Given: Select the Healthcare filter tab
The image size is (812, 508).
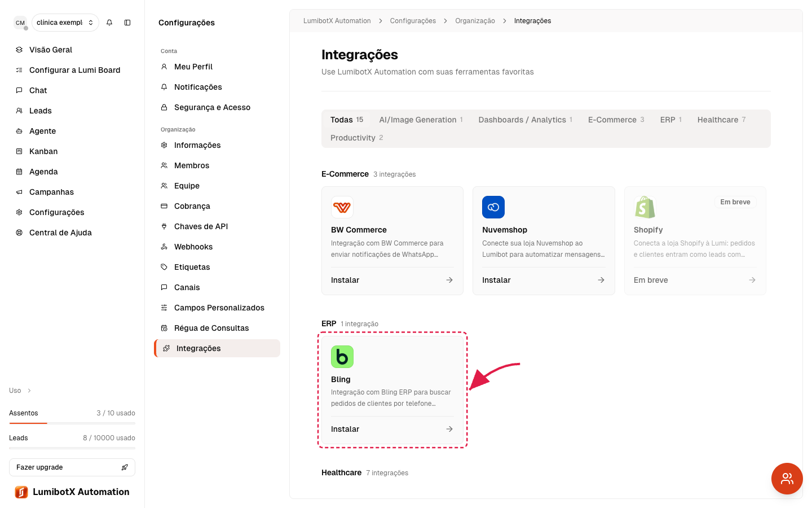Looking at the screenshot, I should tap(722, 120).
